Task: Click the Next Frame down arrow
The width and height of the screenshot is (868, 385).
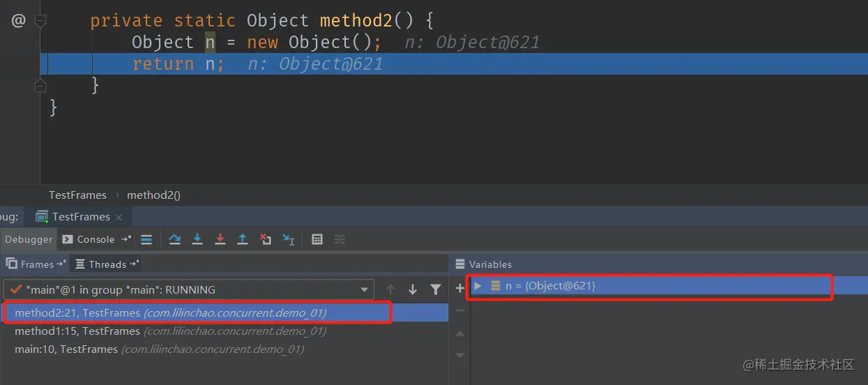Action: [x=413, y=289]
